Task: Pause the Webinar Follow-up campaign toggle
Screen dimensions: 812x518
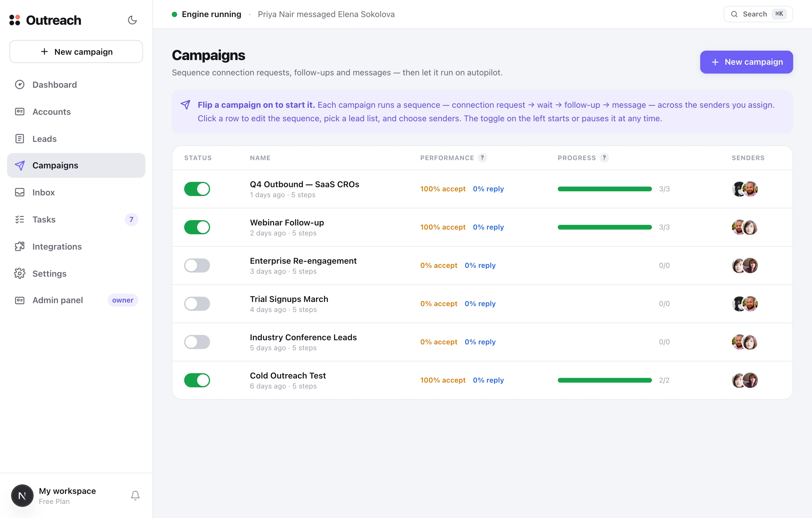Action: coord(197,227)
